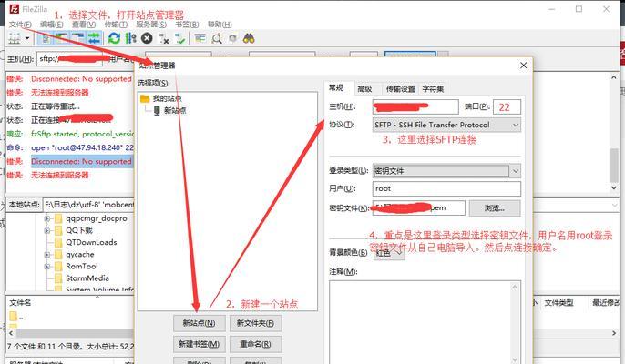The image size is (625, 364).
Task: Open the 协议(T) SFTP dropdown
Action: click(446, 125)
